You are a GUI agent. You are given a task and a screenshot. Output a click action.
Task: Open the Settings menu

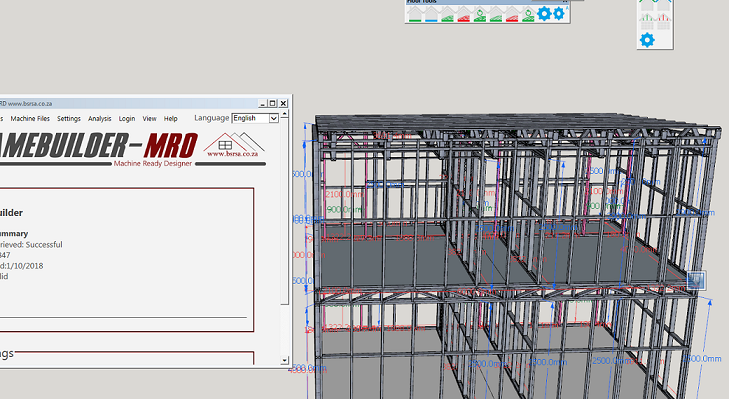pos(69,119)
